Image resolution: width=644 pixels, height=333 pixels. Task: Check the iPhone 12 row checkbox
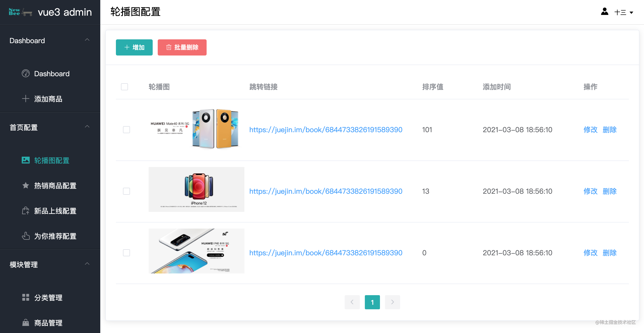pyautogui.click(x=126, y=191)
